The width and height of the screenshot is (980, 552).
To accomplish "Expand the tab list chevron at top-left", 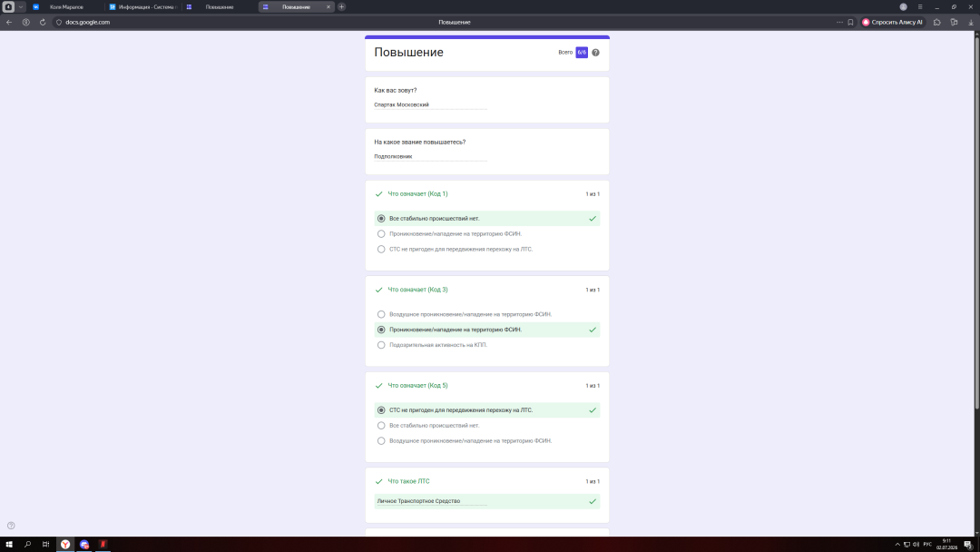I will coord(21,7).
